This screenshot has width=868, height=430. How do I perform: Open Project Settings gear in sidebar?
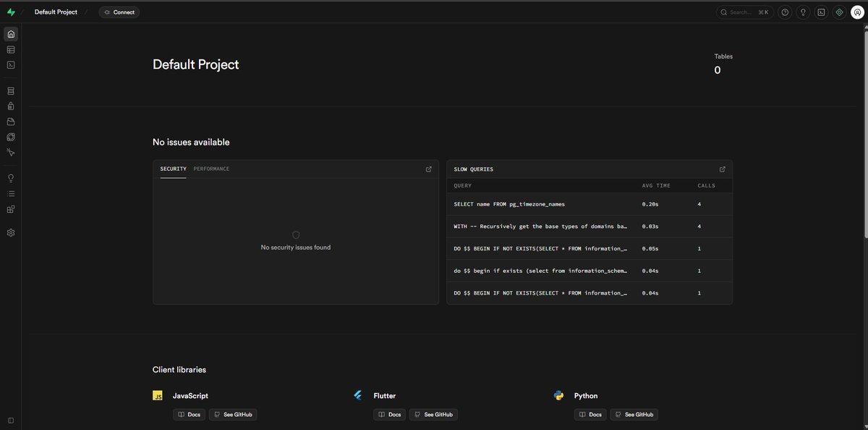pos(11,233)
